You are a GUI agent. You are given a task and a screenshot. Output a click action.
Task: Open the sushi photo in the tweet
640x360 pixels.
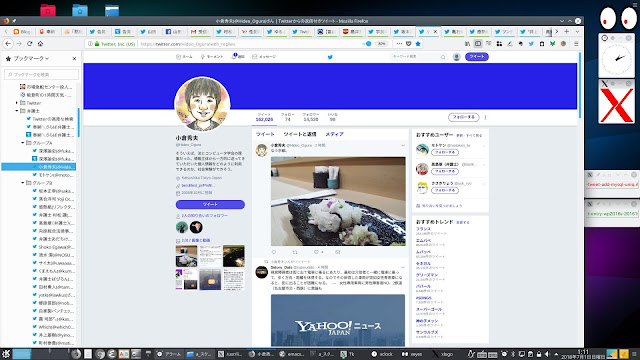coord(338,201)
